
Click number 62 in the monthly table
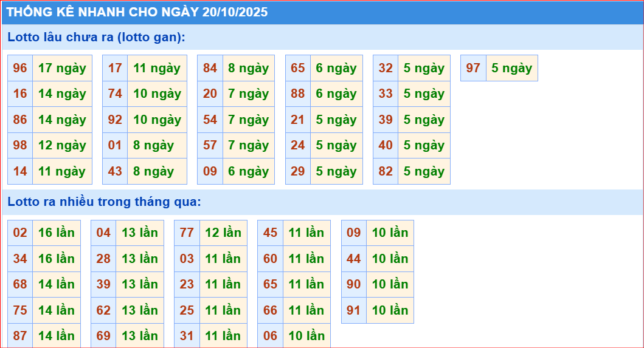103,310
